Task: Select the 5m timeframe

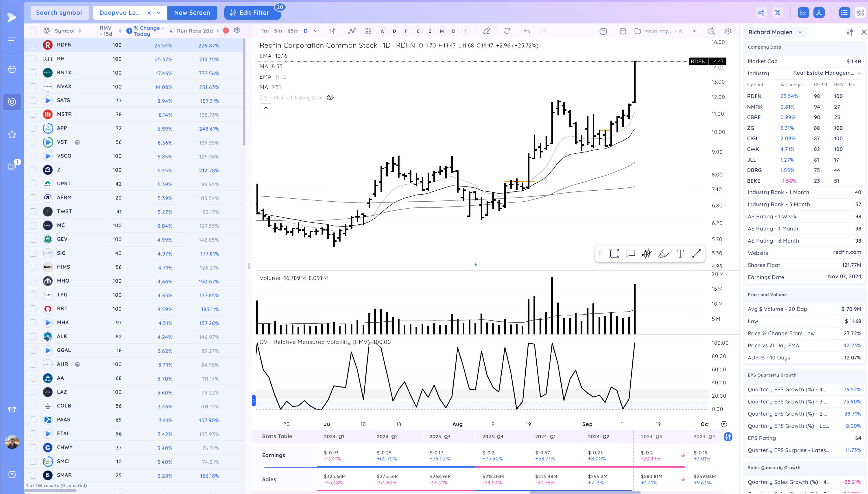Action: click(278, 31)
